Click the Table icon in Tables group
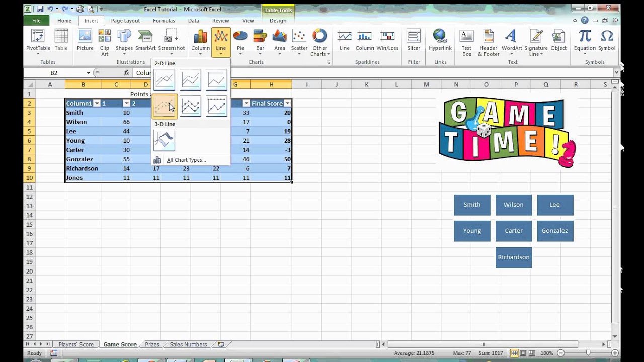This screenshot has width=644, height=362. pyautogui.click(x=61, y=41)
